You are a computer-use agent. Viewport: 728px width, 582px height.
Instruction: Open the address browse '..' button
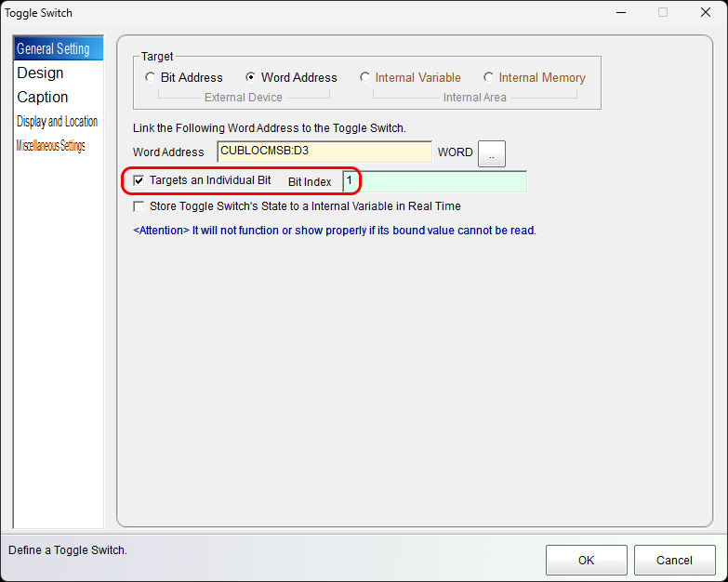pyautogui.click(x=492, y=154)
